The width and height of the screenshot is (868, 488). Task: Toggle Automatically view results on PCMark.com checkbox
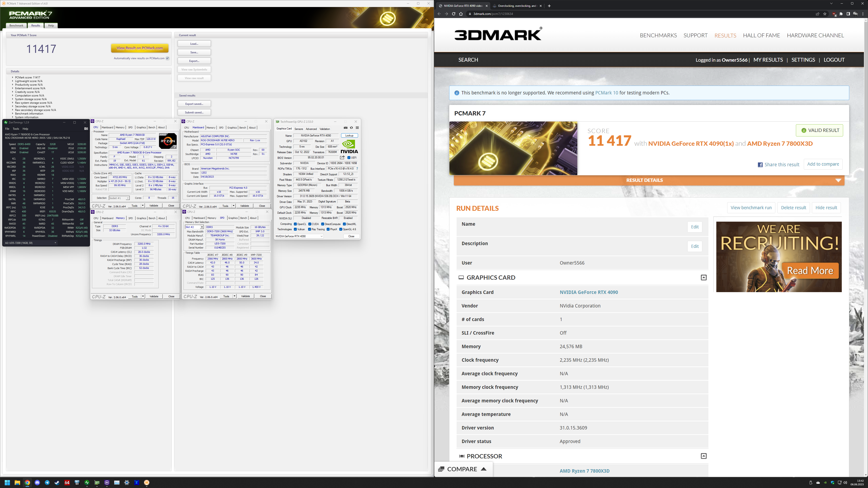point(167,58)
